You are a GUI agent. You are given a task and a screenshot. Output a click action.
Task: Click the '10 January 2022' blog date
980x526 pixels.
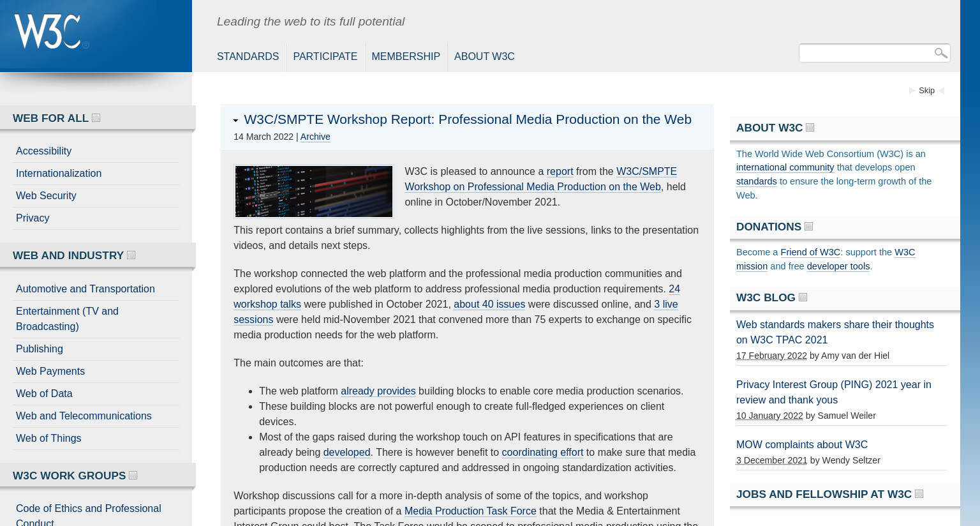769,416
